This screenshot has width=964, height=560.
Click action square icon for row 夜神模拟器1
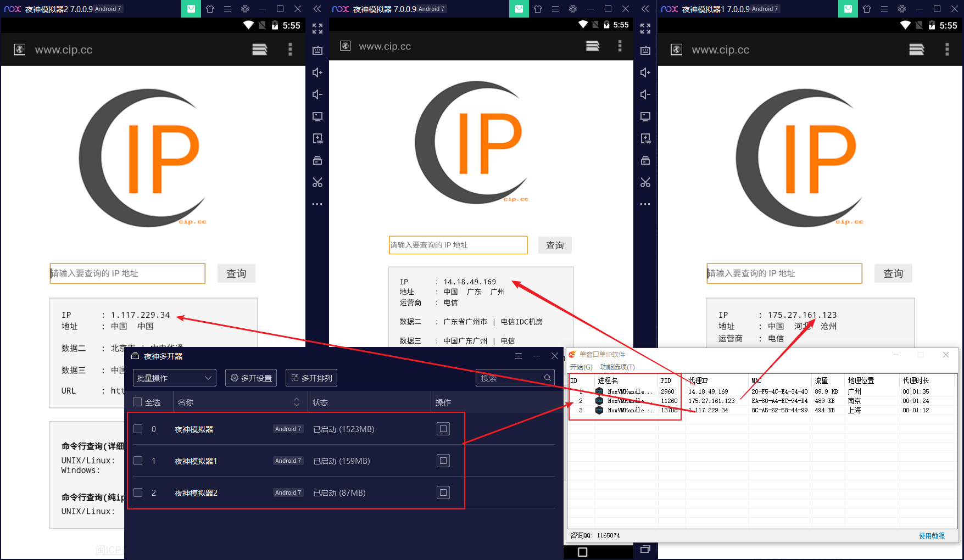tap(443, 461)
